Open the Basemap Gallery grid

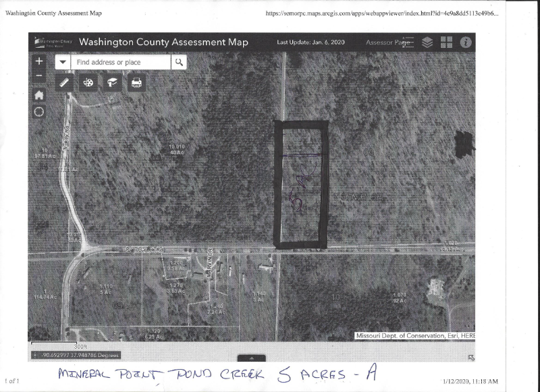pyautogui.click(x=446, y=42)
